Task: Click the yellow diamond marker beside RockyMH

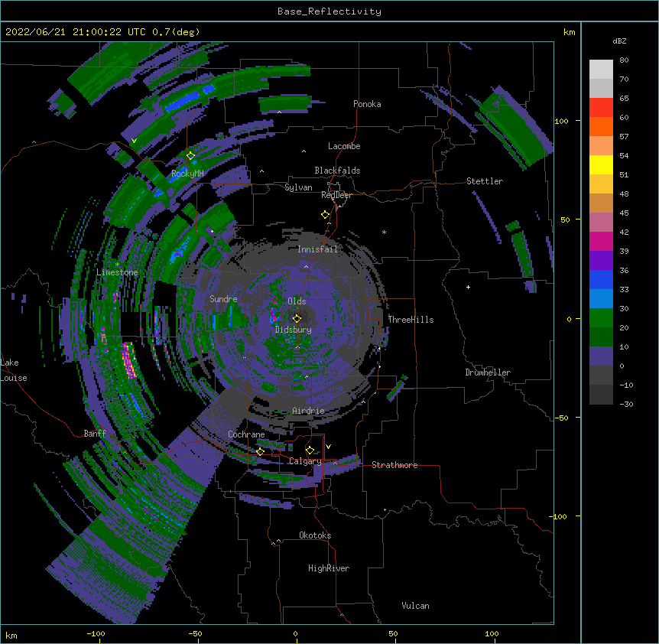Action: [x=190, y=155]
